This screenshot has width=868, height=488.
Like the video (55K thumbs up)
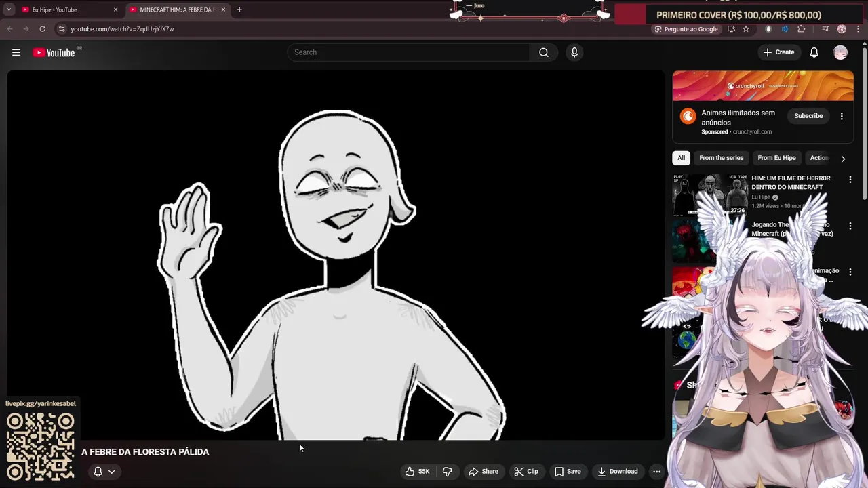(x=418, y=472)
